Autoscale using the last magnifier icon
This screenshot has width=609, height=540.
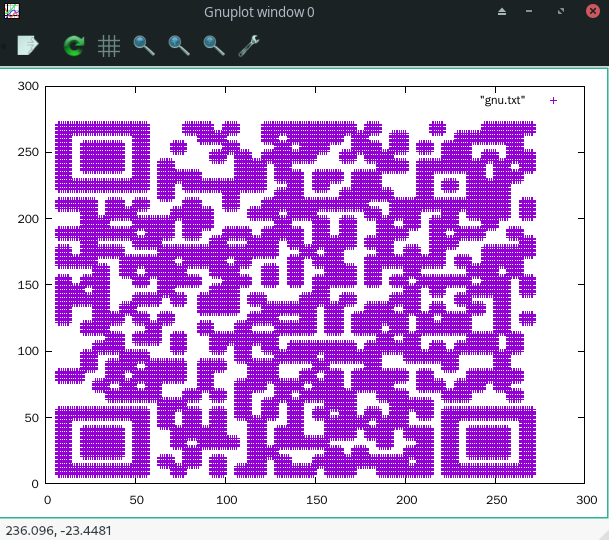tap(214, 46)
